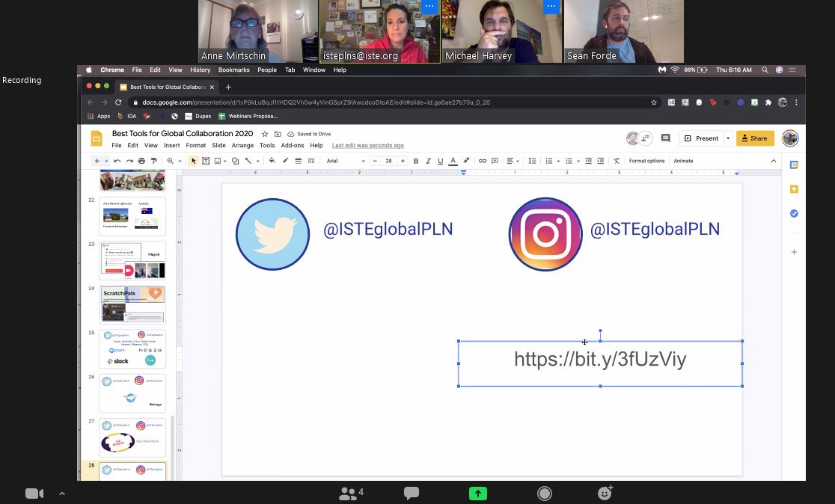Open Border color pencil

pyautogui.click(x=285, y=161)
